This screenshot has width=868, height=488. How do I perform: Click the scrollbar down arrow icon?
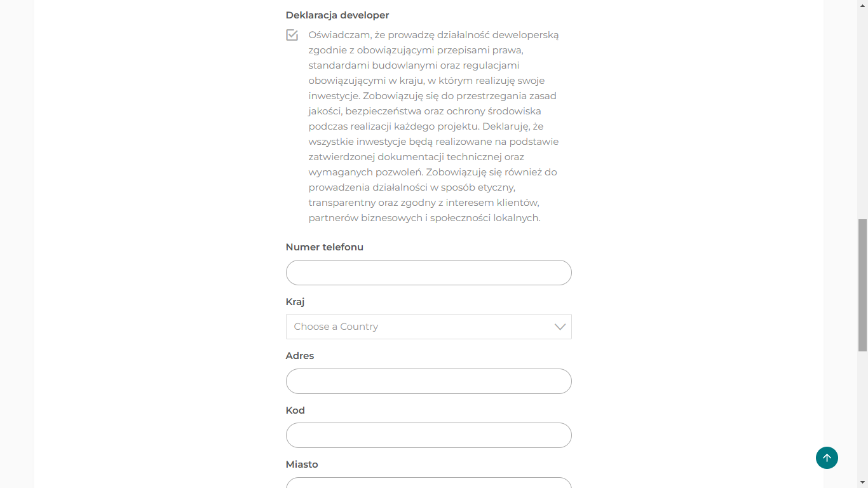[x=862, y=483]
